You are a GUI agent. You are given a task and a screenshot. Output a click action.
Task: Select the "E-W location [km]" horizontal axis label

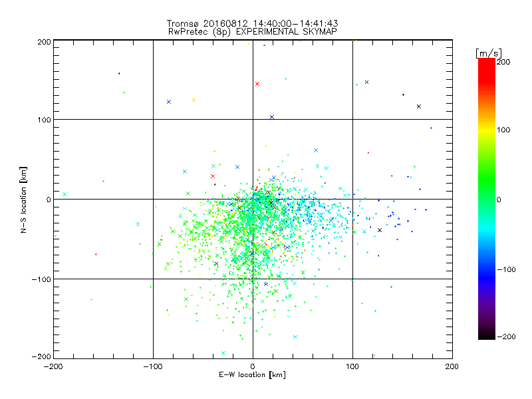click(252, 375)
